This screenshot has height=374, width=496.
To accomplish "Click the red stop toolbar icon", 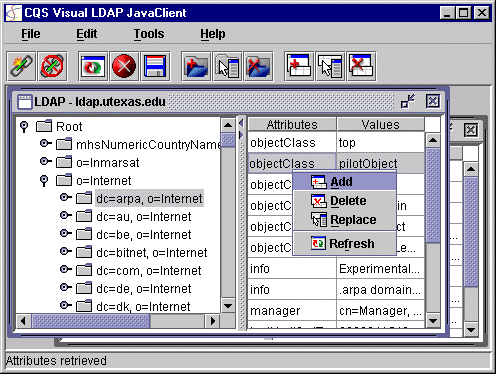I will point(124,66).
